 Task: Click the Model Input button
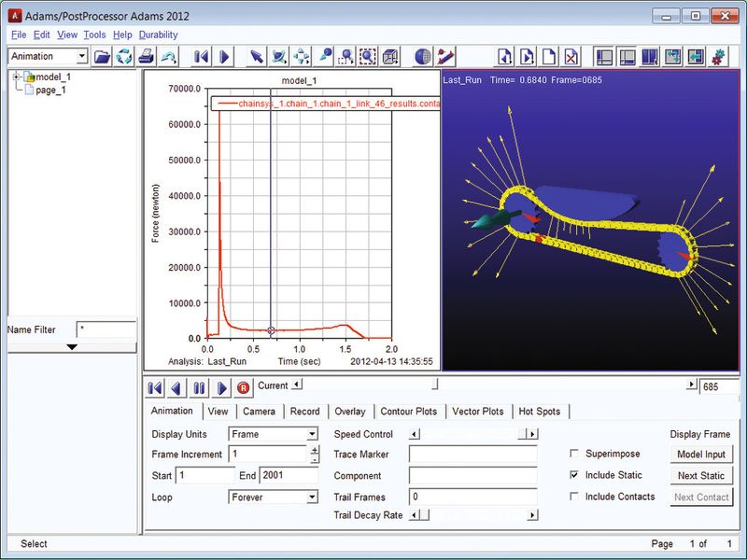pos(701,455)
